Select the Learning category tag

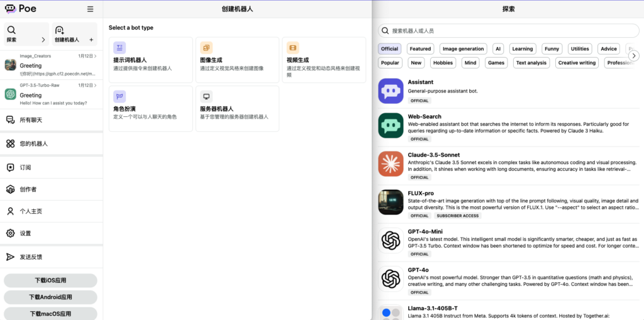(x=523, y=49)
